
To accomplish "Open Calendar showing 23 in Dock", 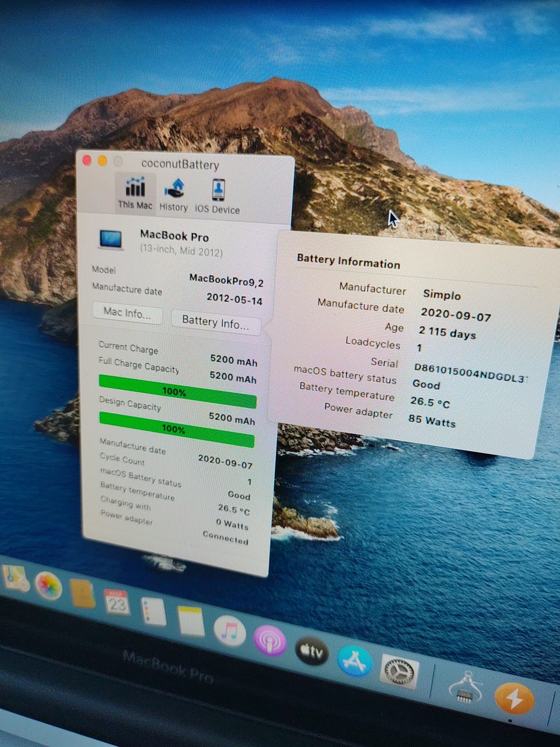I will (x=117, y=602).
